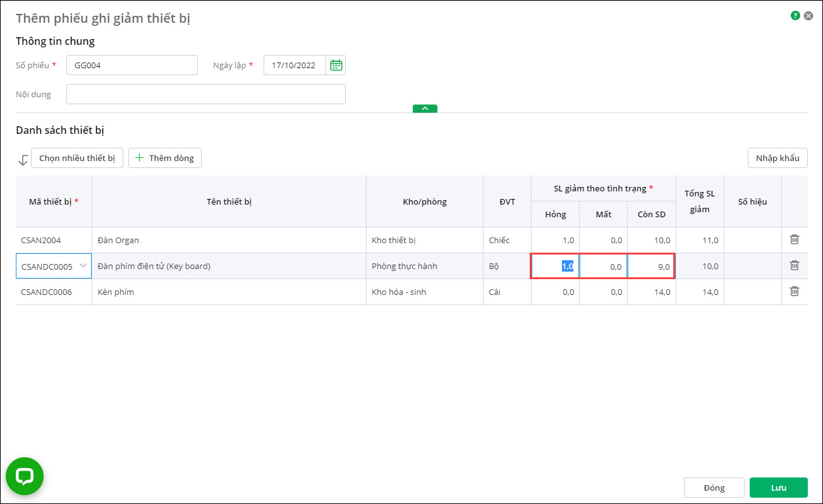Focus the Số phiếu input field

[131, 65]
